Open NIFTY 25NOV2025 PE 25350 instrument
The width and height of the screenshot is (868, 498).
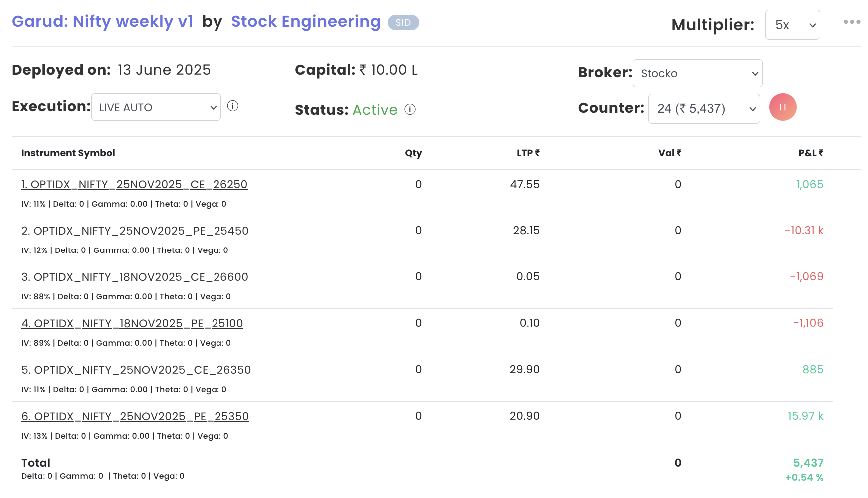pyautogui.click(x=135, y=417)
